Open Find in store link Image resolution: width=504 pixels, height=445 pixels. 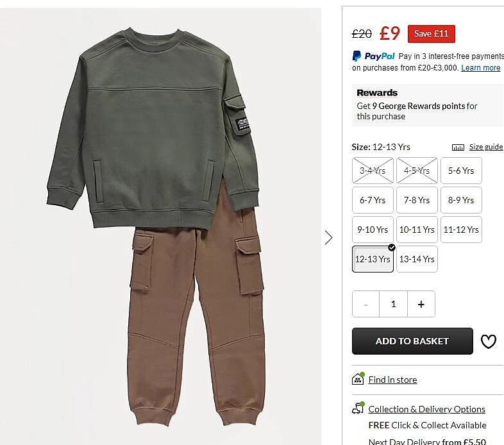coord(392,380)
